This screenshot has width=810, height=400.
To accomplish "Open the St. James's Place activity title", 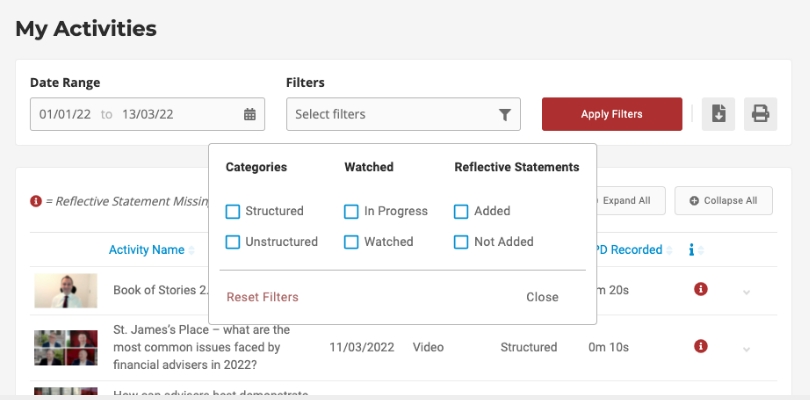I will [201, 347].
